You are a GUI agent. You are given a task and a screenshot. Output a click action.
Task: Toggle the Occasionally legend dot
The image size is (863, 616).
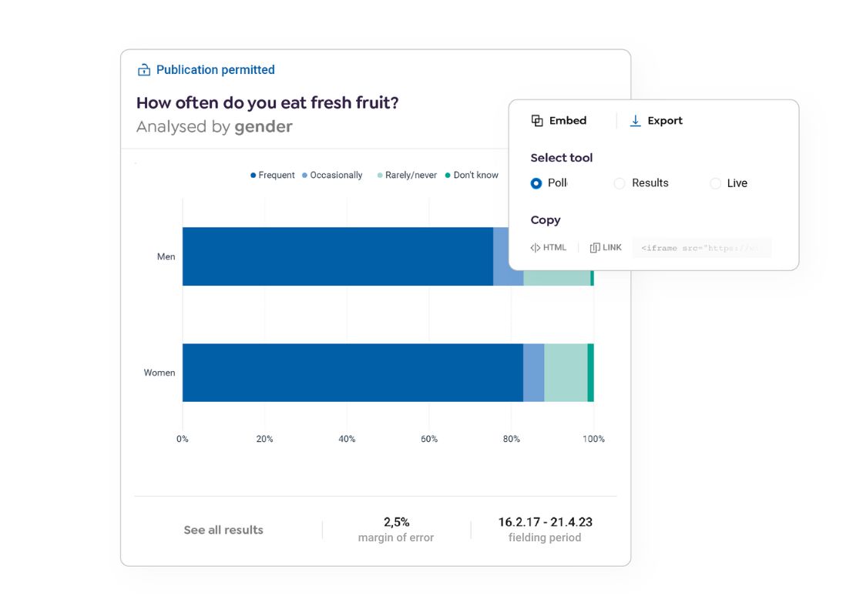click(304, 176)
